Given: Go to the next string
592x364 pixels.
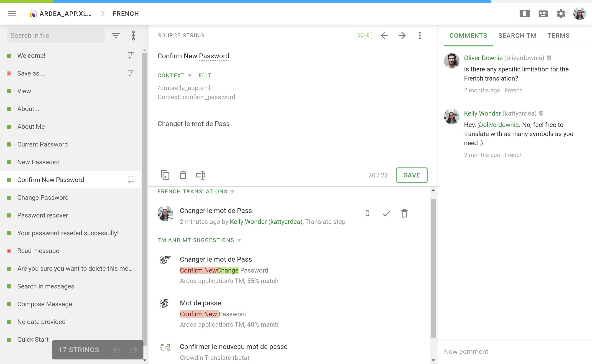Looking at the screenshot, I should 402,35.
